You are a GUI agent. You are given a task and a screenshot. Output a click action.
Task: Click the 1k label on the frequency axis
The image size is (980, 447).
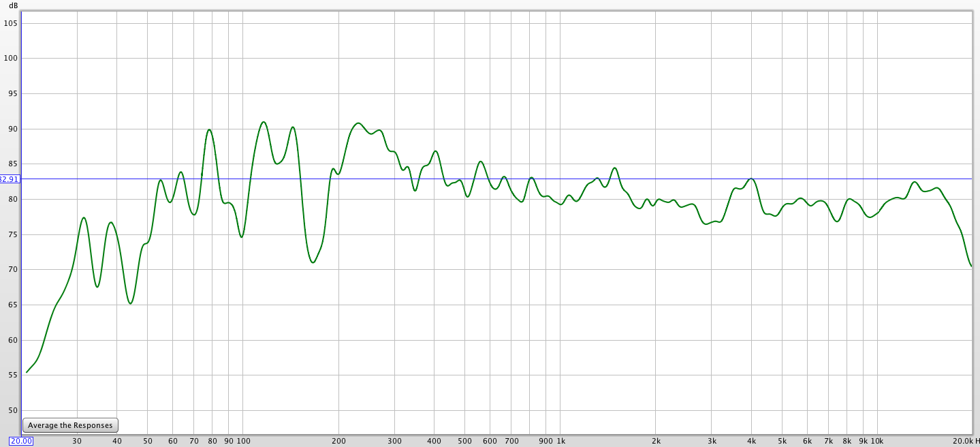pyautogui.click(x=560, y=441)
